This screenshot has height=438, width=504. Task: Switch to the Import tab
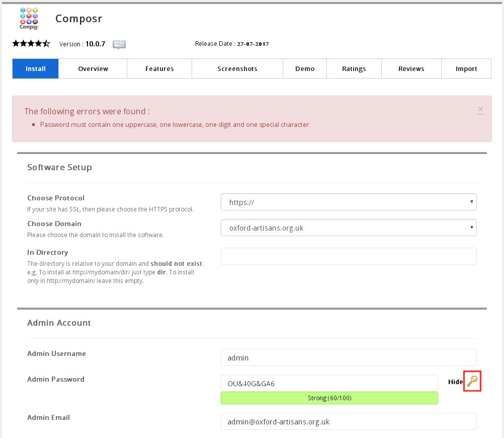[x=466, y=69]
